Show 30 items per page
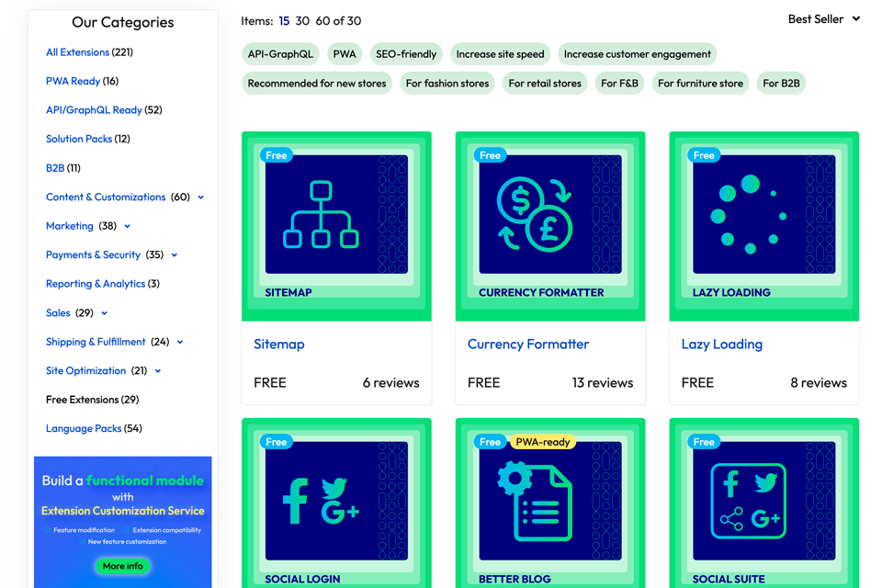 pyautogui.click(x=302, y=21)
